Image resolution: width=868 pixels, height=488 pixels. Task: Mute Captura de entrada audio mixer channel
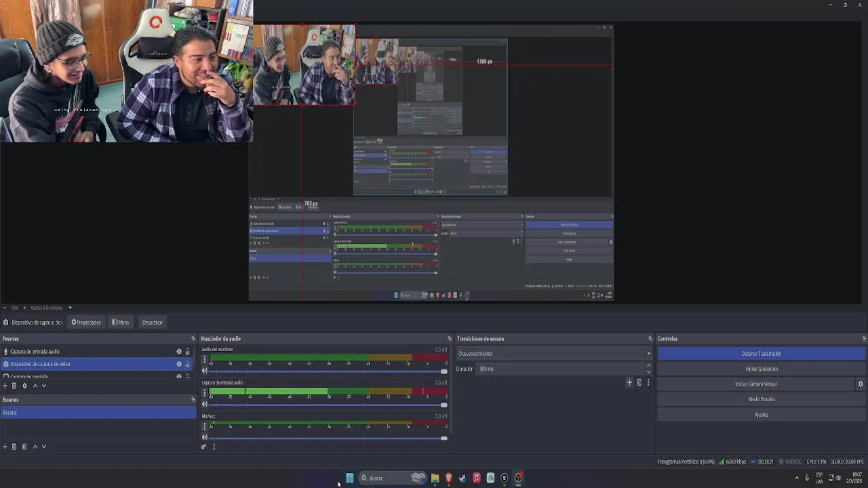[205, 405]
